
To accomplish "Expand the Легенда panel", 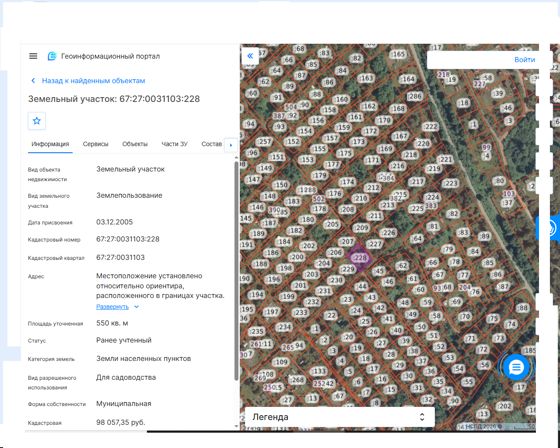I will point(340,417).
